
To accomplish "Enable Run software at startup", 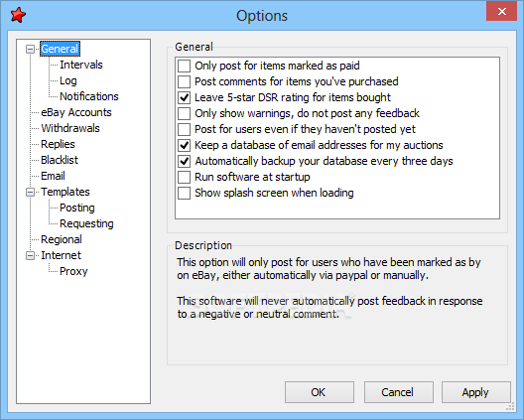I will (x=185, y=177).
